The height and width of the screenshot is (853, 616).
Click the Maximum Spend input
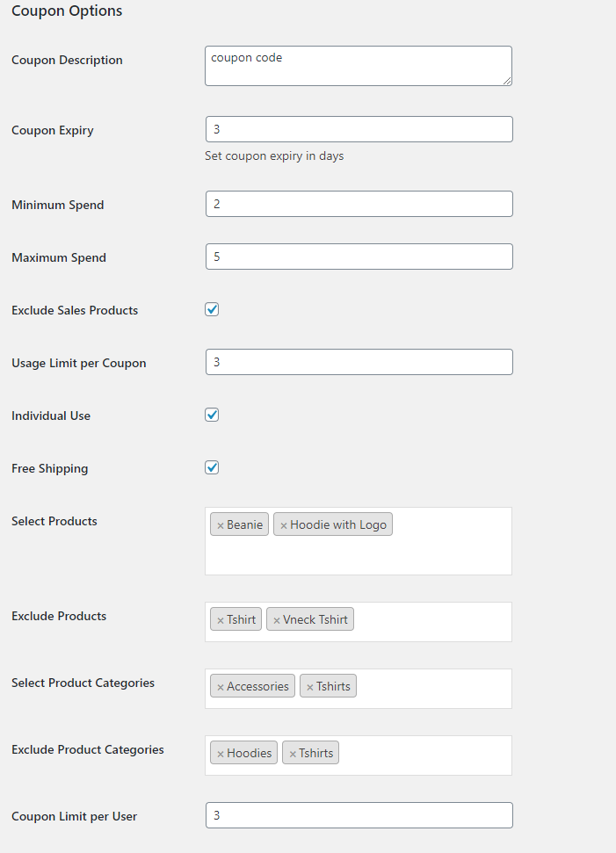pyautogui.click(x=358, y=256)
